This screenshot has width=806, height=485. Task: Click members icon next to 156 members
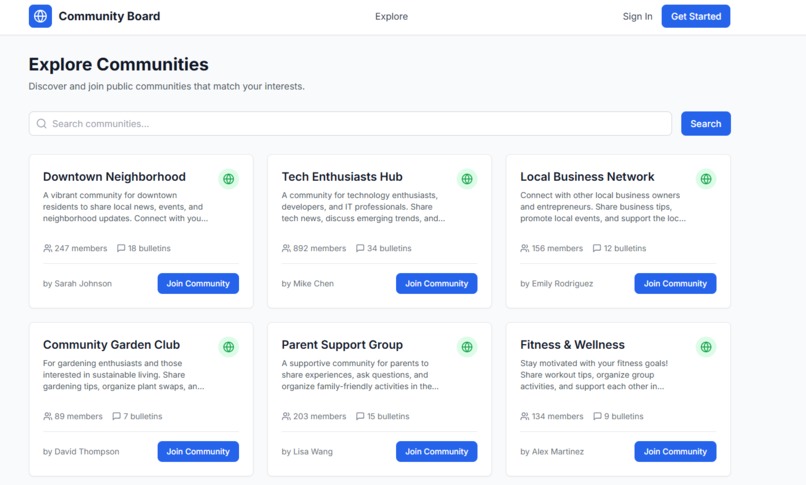tap(525, 248)
